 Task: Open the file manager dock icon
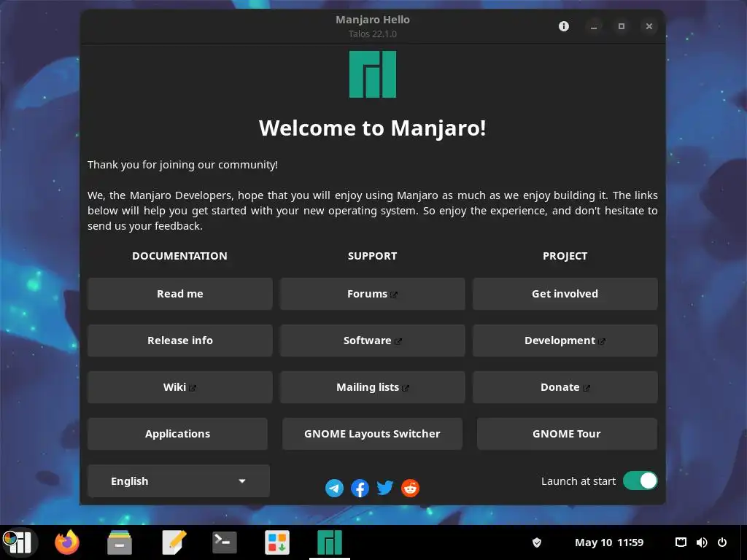click(120, 542)
